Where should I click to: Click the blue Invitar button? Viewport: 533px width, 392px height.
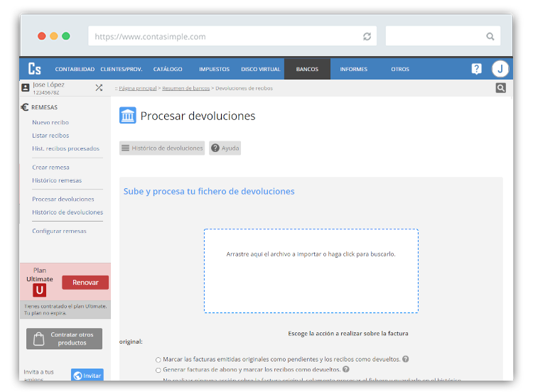coord(87,375)
